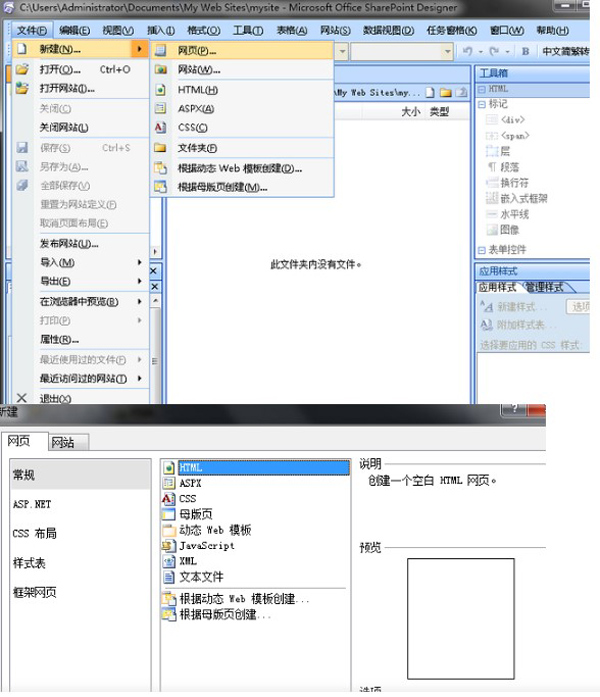The width and height of the screenshot is (600, 697).
Task: Click 发布网站(U) in the File menu
Action: tap(68, 243)
